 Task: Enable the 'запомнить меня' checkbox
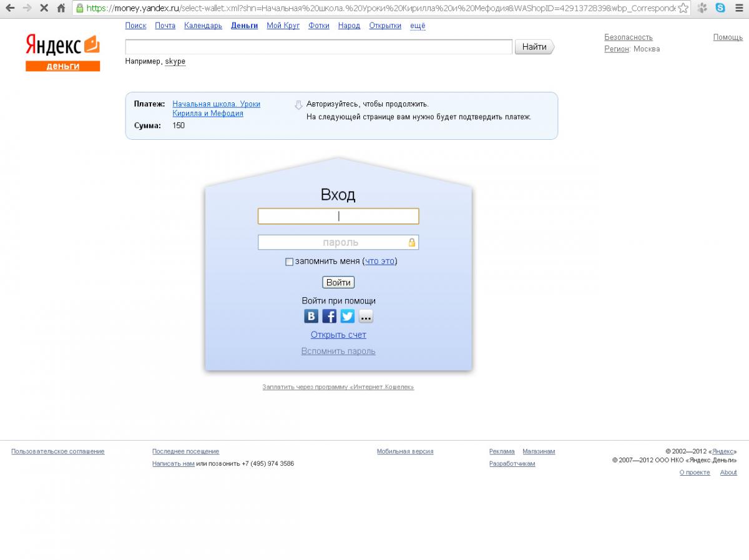[x=289, y=262]
